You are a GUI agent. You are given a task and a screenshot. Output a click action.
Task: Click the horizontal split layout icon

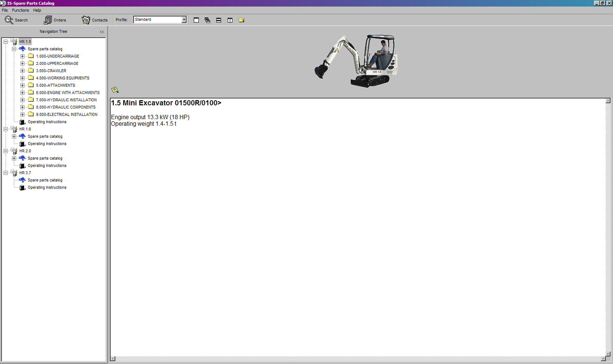point(219,20)
